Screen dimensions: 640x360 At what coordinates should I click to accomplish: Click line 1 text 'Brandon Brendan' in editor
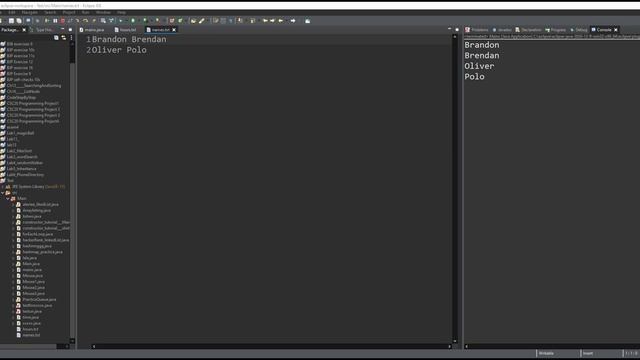coord(129,40)
